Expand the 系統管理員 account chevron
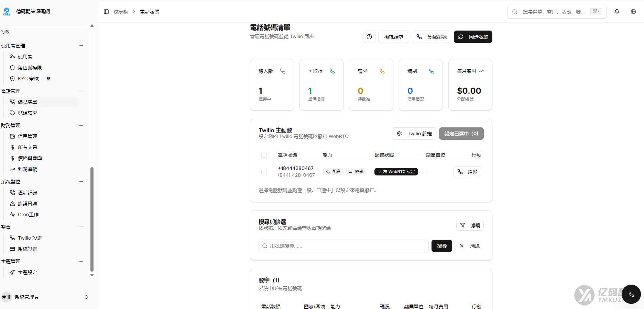Viewport: 644px width, 309px height. [86, 297]
